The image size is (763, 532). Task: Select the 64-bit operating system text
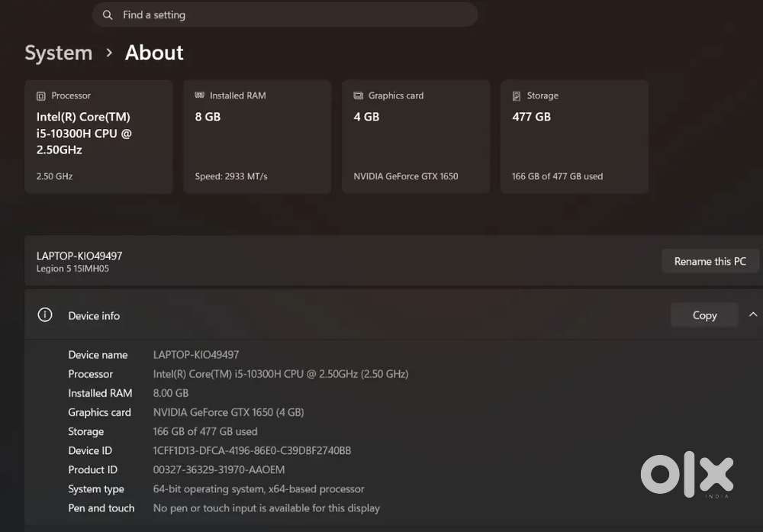tap(259, 488)
